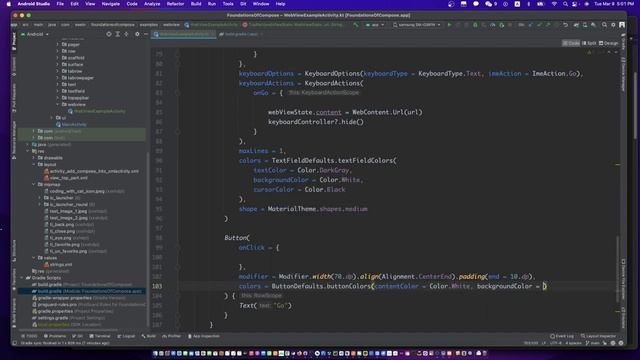Expand all icon in Project panel

tap(118, 34)
